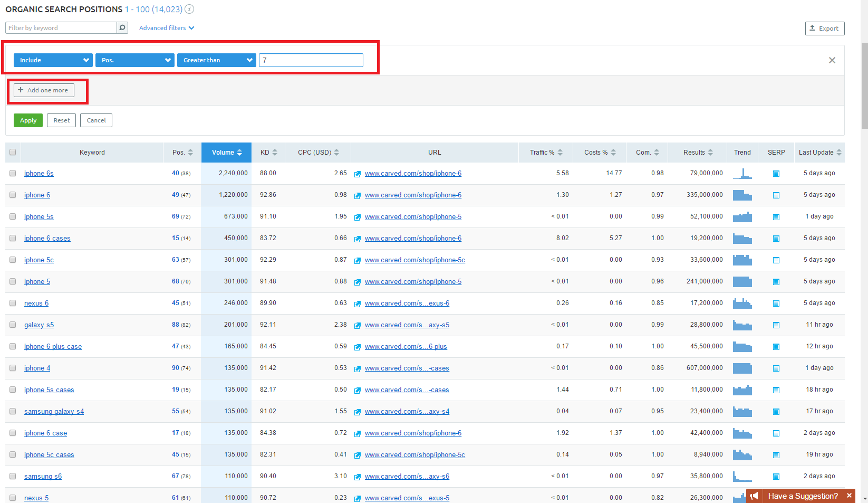Viewport: 868px width, 503px height.
Task: Open external link icon for iphone 5s URL
Action: coord(358,217)
